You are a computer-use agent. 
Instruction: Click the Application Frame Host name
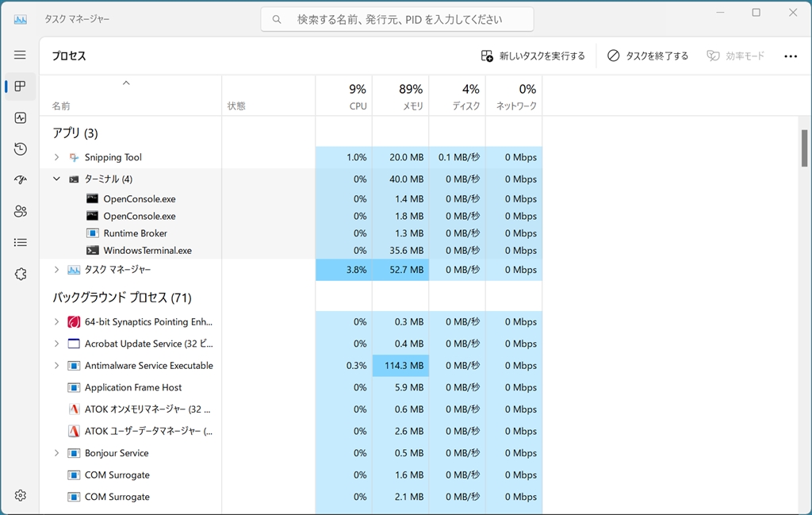click(x=133, y=387)
